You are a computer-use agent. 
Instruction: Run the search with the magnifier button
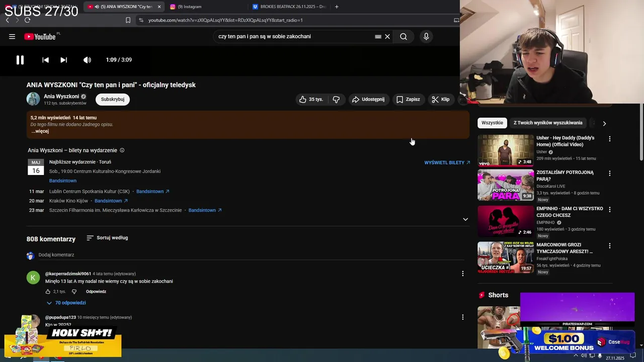404,37
